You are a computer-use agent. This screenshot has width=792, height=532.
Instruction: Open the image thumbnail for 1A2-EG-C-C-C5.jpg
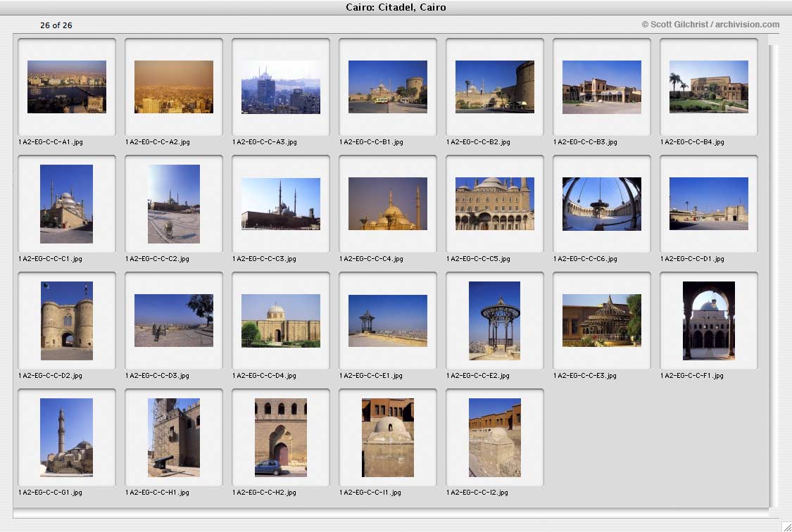click(x=495, y=204)
